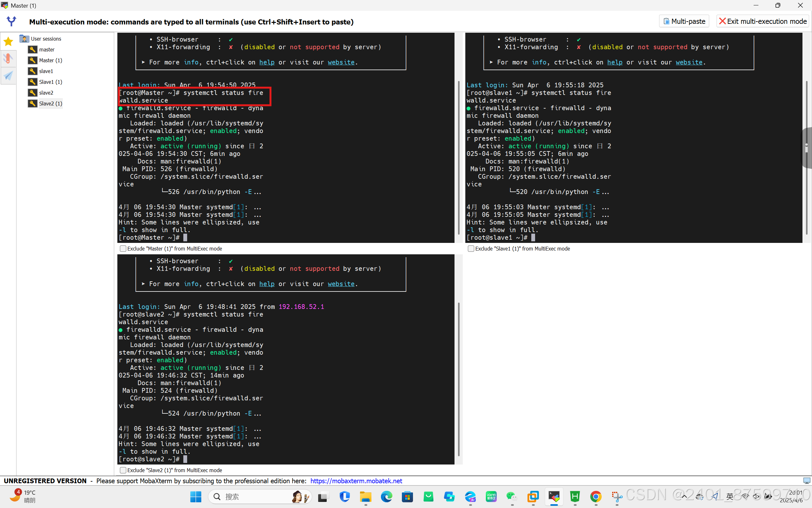Click the Master terminal command prompt

(153, 237)
